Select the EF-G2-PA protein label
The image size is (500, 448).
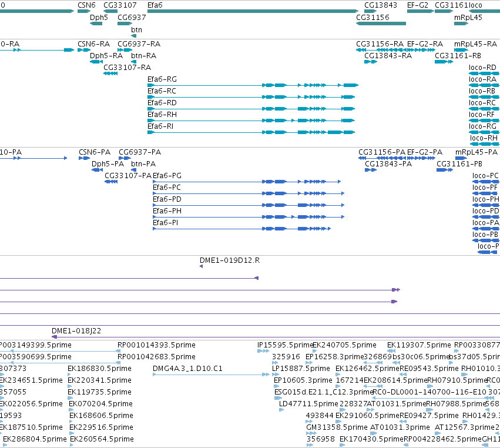(x=425, y=152)
